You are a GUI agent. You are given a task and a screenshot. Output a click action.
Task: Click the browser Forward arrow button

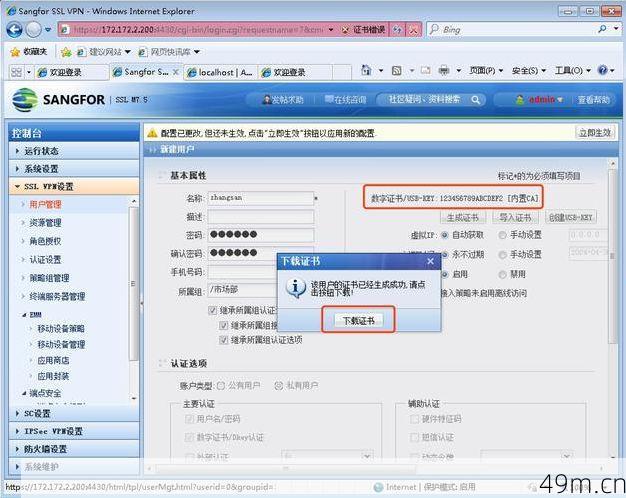pos(34,30)
